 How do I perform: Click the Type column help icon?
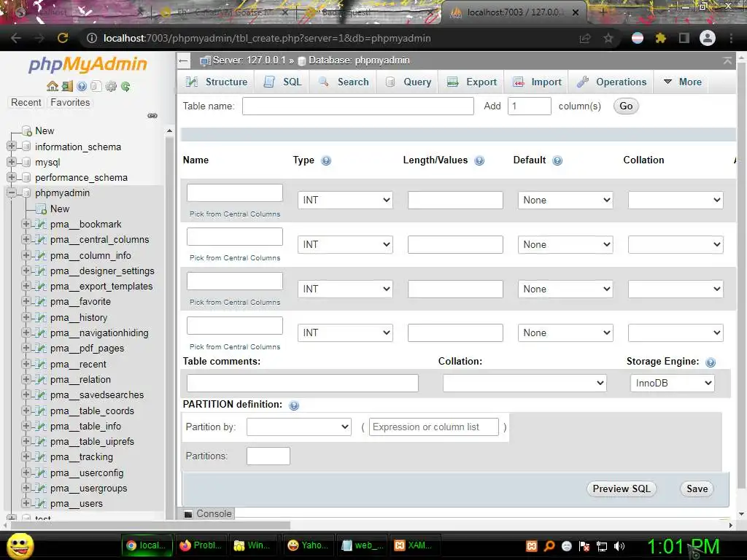(326, 160)
